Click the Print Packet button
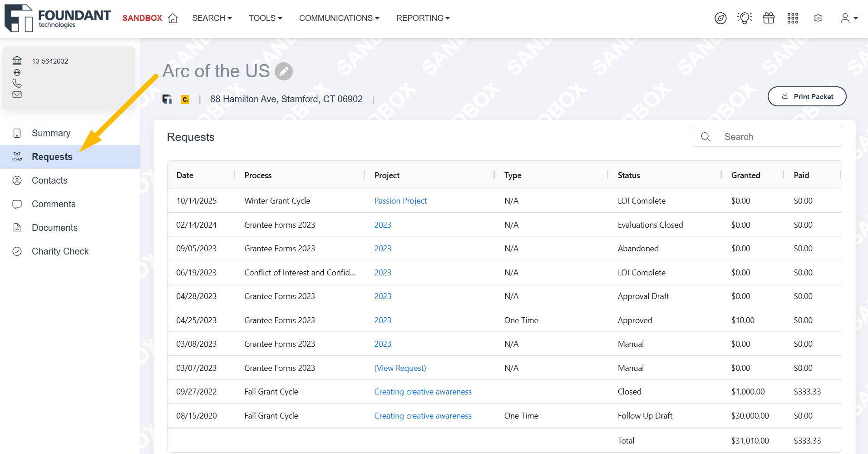 (x=807, y=96)
